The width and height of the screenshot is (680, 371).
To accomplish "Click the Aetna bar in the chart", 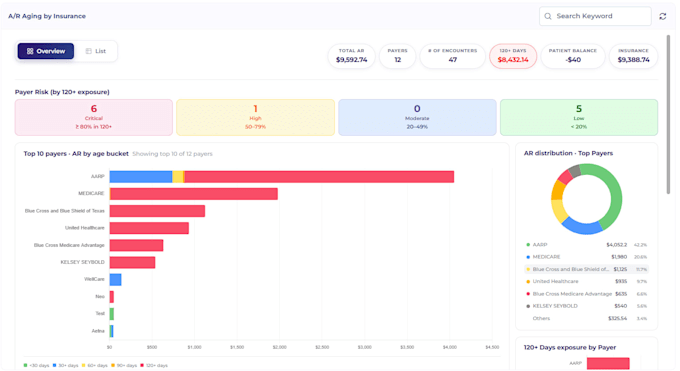I will (x=111, y=331).
